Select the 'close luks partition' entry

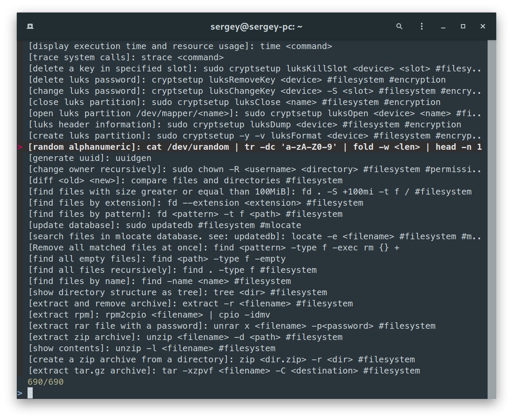click(x=234, y=102)
